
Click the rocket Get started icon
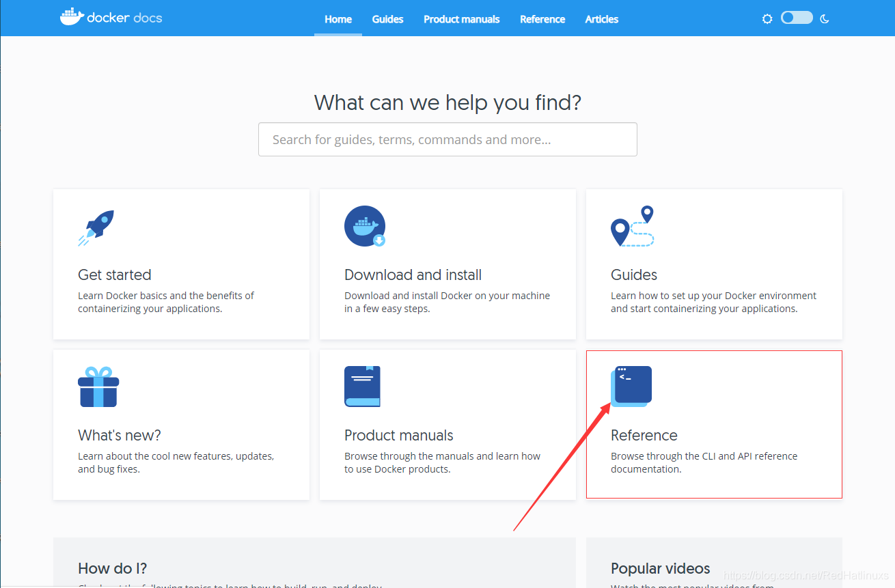pyautogui.click(x=96, y=227)
